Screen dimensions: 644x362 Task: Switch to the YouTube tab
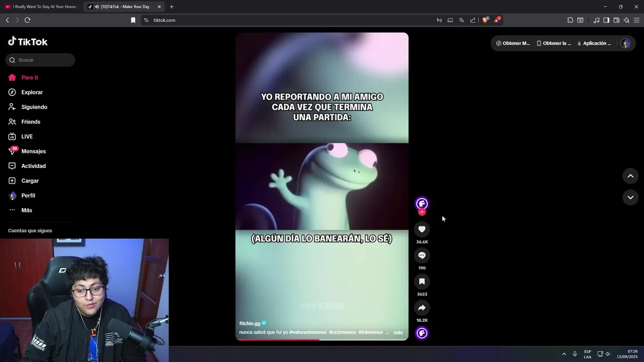click(41, 7)
